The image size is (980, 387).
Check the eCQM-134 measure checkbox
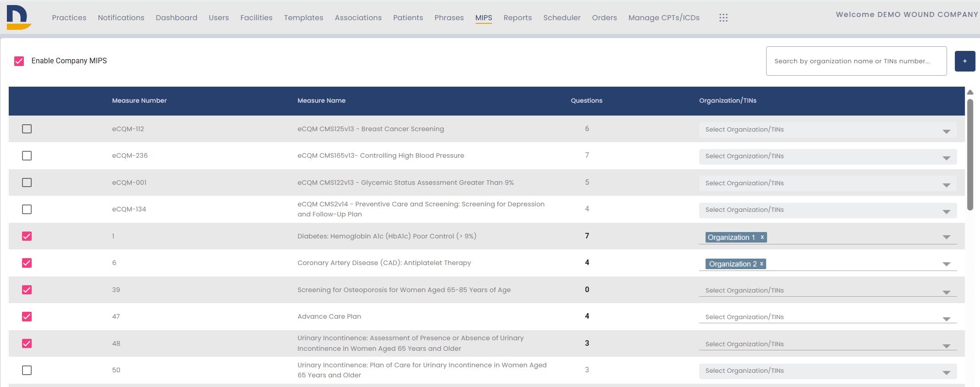coord(27,210)
